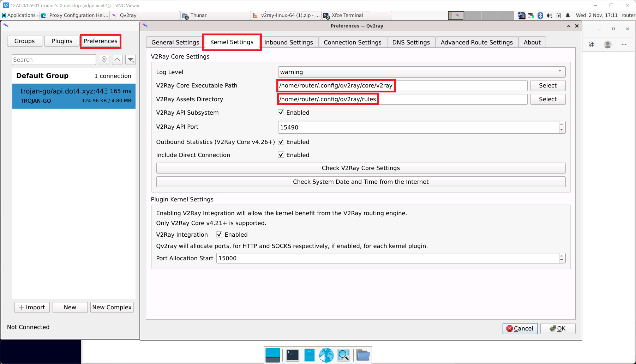Toggle Include Direct Connection Enabled checkbox
The image size is (636, 364).
[x=281, y=155]
